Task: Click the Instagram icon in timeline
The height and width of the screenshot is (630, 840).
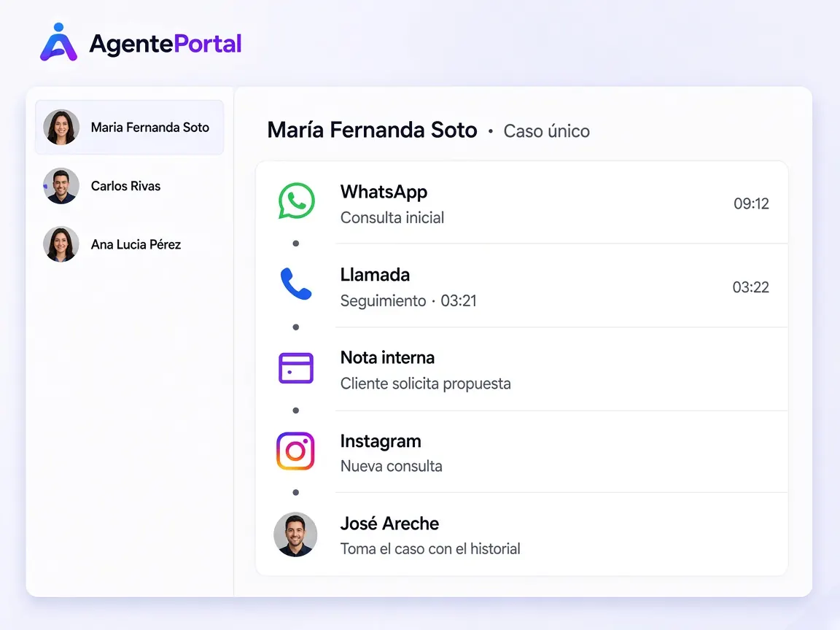Action: pyautogui.click(x=296, y=451)
